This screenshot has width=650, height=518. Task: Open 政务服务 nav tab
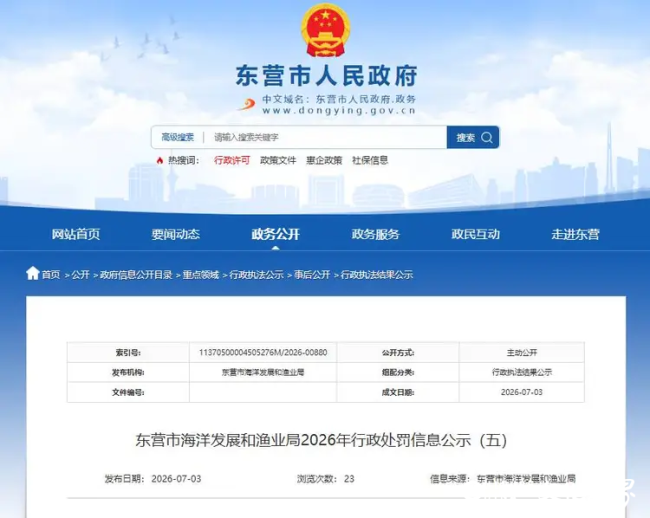pos(376,234)
